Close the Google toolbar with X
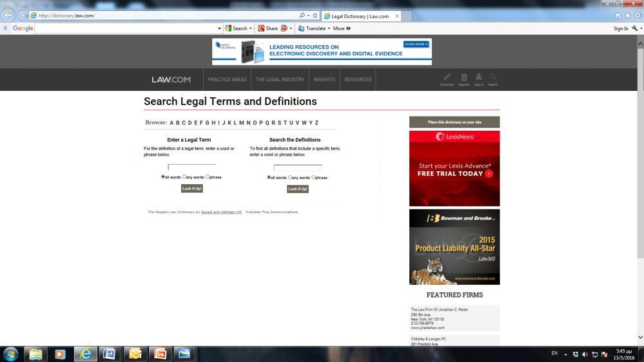The height and width of the screenshot is (362, 644). click(x=5, y=28)
